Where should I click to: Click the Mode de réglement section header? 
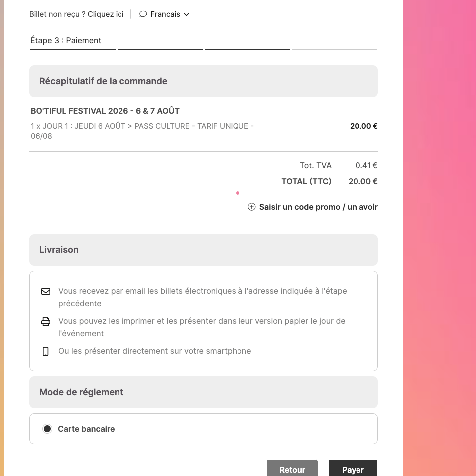pos(81,392)
